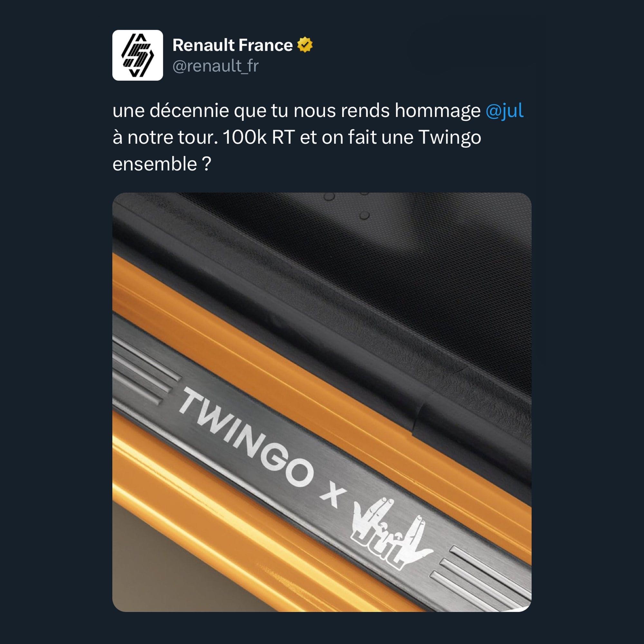Image resolution: width=644 pixels, height=644 pixels.
Task: Click the word 'ensemble ?' in the tweet
Action: 162,164
